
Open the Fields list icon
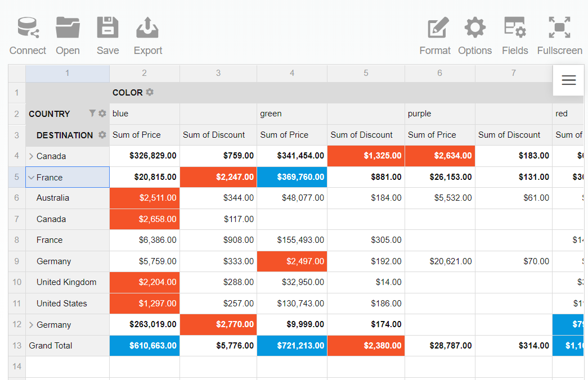(515, 28)
